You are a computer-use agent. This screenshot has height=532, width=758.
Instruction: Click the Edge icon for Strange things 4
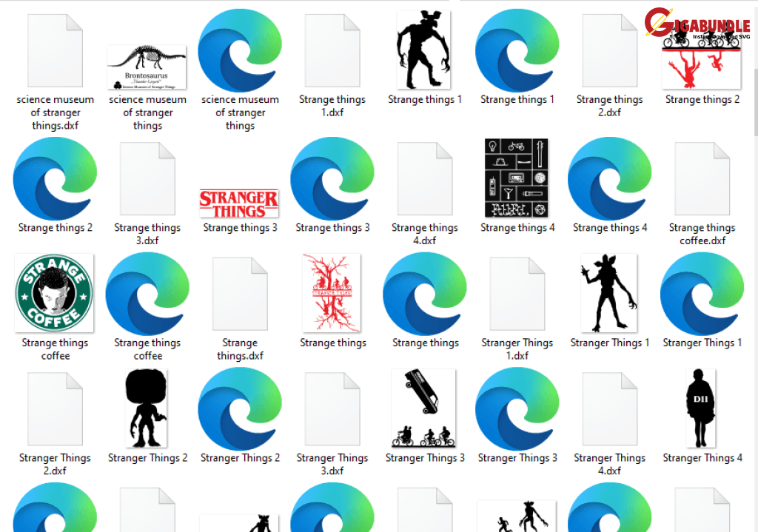tap(610, 179)
